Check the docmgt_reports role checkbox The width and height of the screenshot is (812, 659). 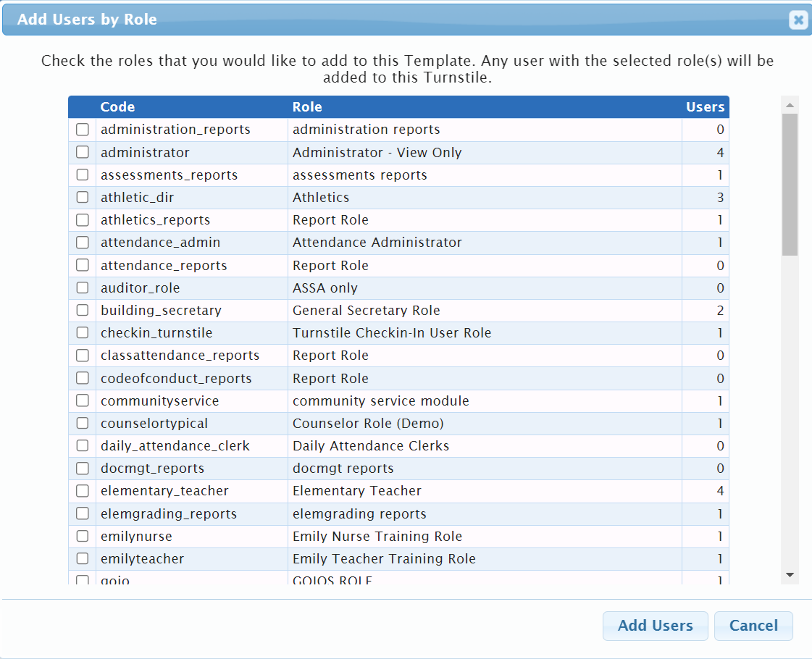pos(83,469)
